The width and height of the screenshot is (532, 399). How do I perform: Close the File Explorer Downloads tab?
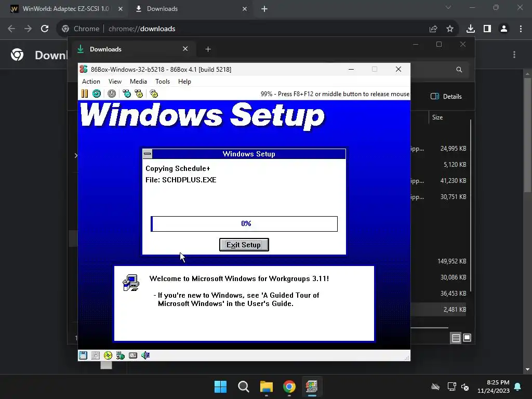pos(185,49)
